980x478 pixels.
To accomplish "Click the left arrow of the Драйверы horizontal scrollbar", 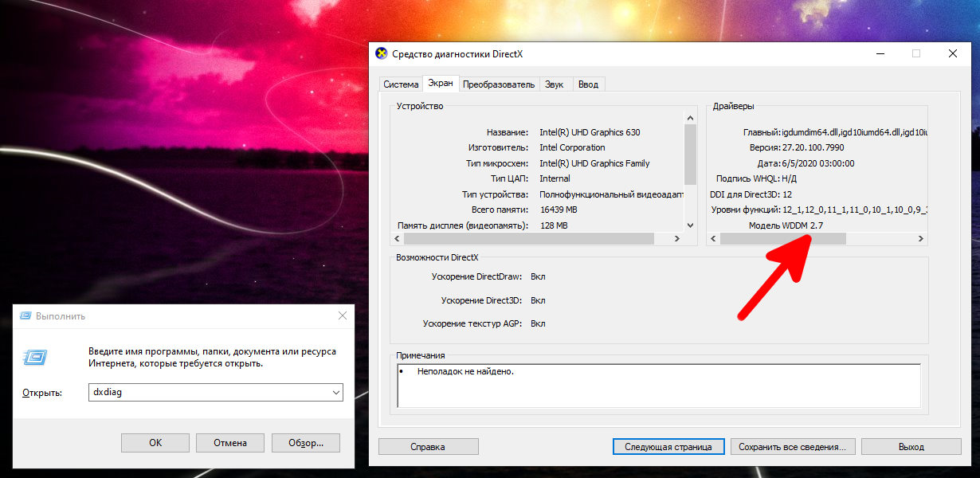I will (x=713, y=239).
